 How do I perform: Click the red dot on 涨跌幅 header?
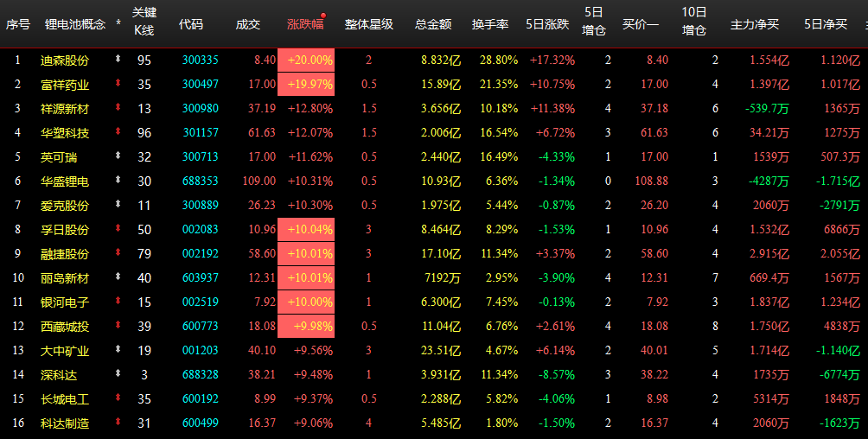click(323, 16)
